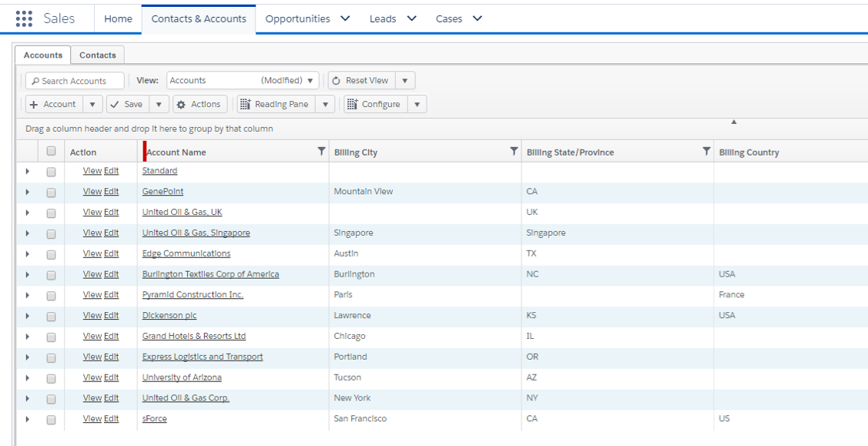Switch to the Contacts tab
The image size is (868, 446).
coord(97,55)
